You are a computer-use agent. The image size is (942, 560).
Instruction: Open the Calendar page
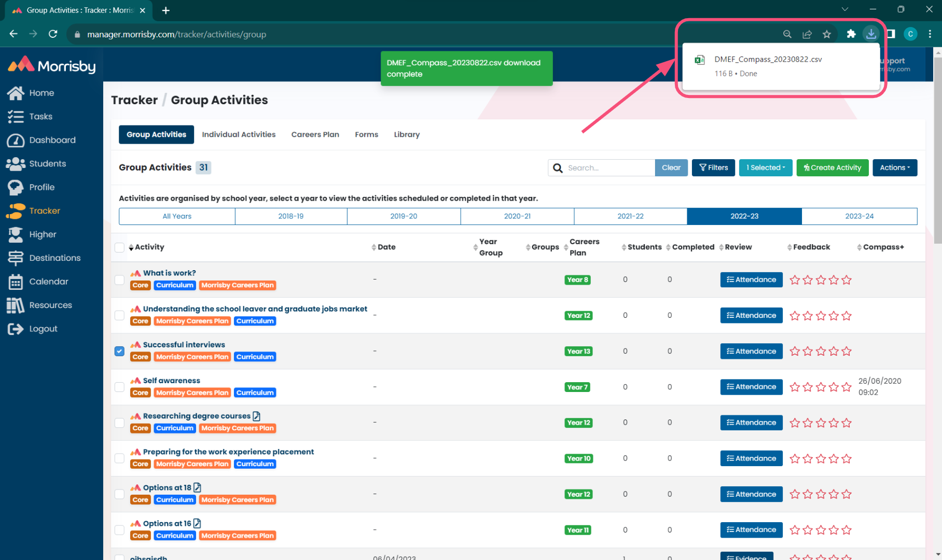pyautogui.click(x=38, y=282)
